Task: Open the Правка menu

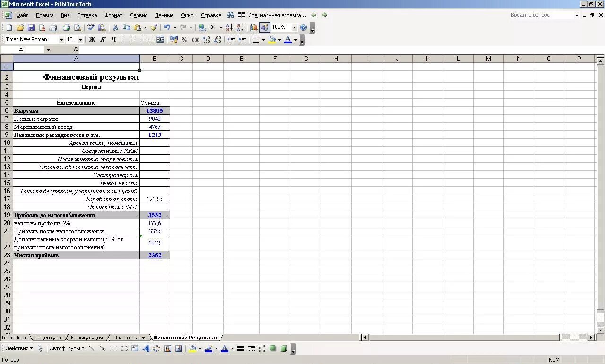Action: [x=45, y=15]
